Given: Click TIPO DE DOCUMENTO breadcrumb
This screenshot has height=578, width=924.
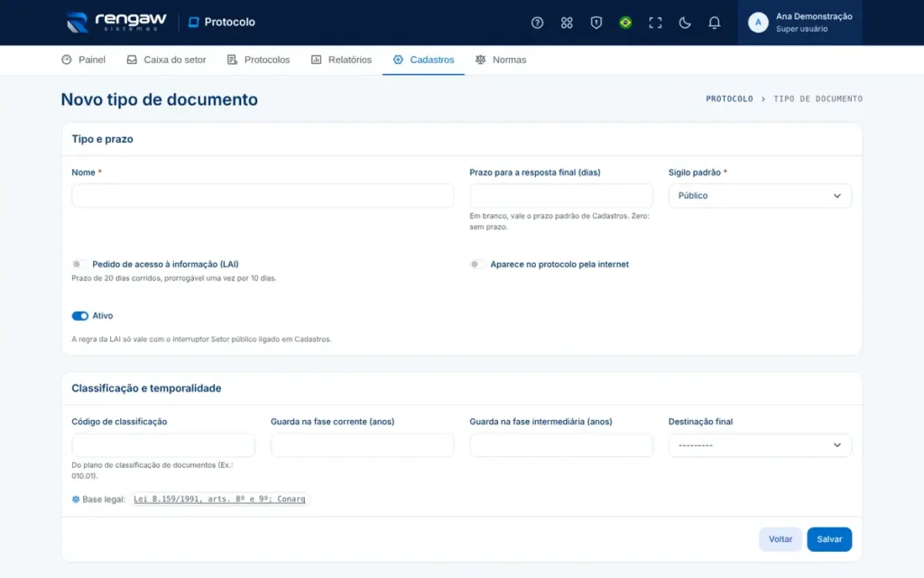Looking at the screenshot, I should tap(818, 99).
